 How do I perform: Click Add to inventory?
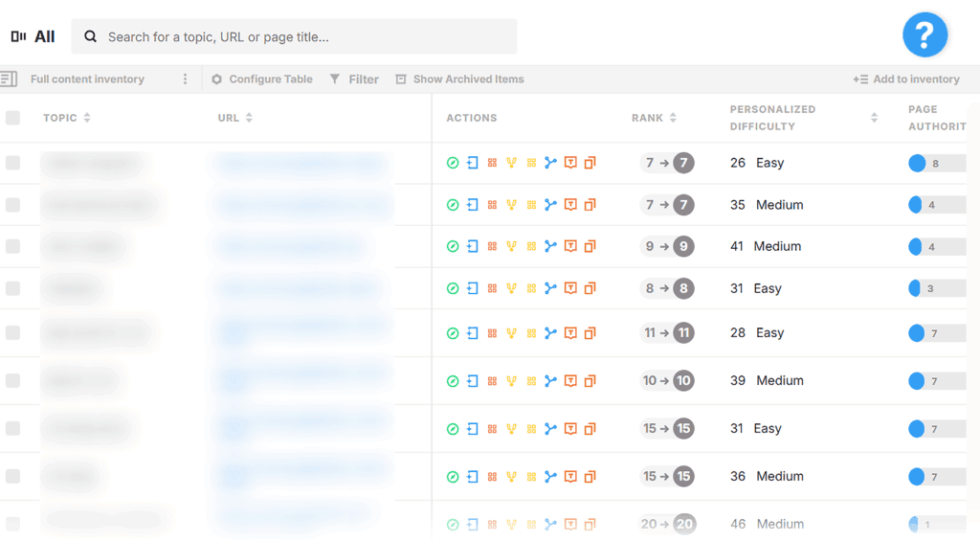(x=906, y=79)
